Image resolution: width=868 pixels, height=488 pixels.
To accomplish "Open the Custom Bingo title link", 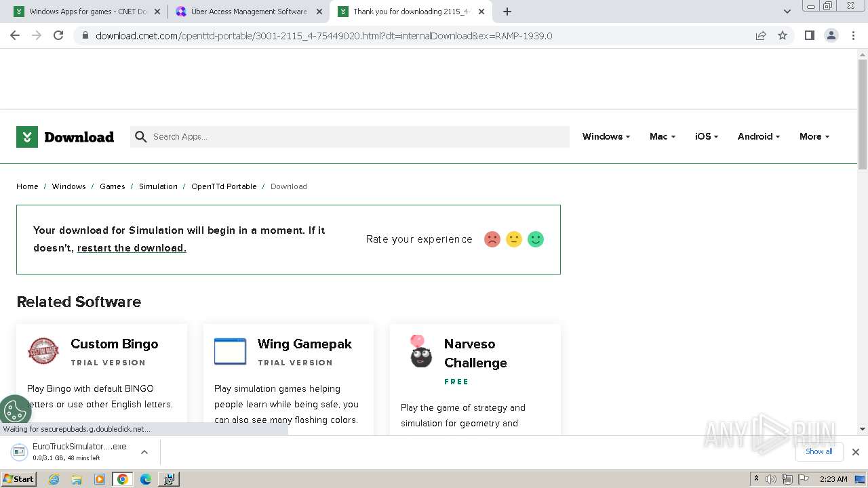I will [x=115, y=344].
